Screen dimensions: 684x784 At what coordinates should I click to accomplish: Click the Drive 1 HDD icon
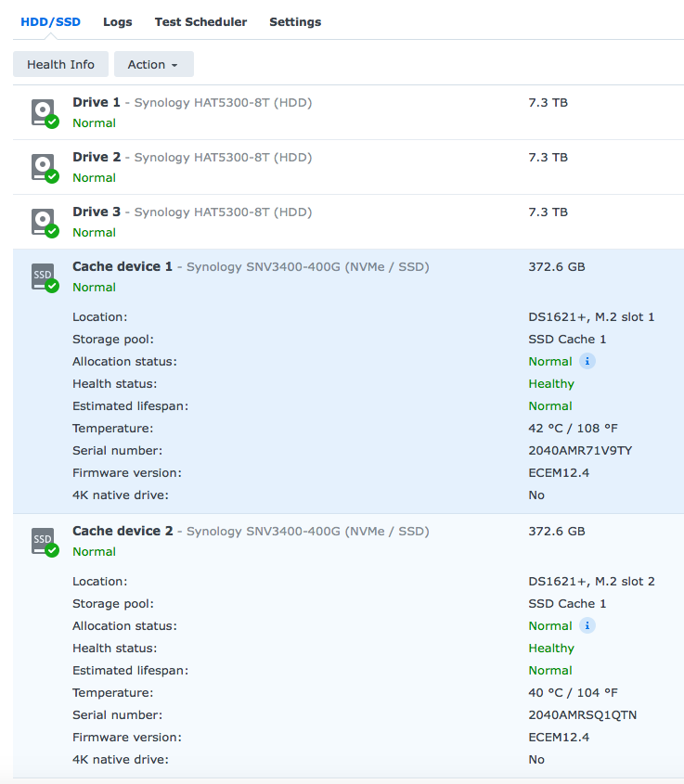coord(45,113)
